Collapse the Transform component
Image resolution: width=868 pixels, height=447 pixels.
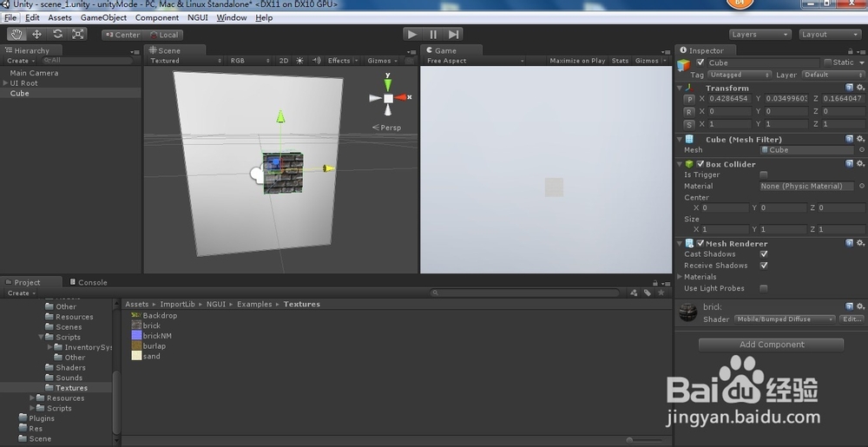pos(680,88)
